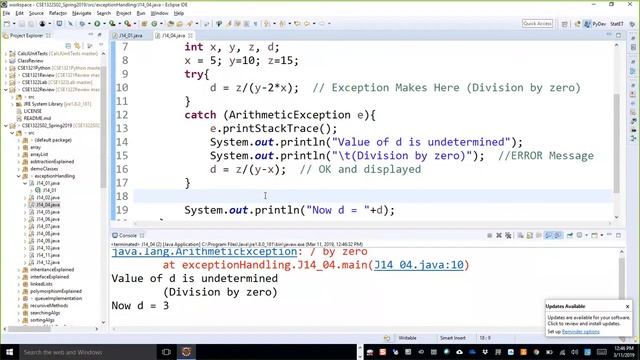
Task: Click the Open Type toolbar icon
Action: pyautogui.click(x=171, y=24)
